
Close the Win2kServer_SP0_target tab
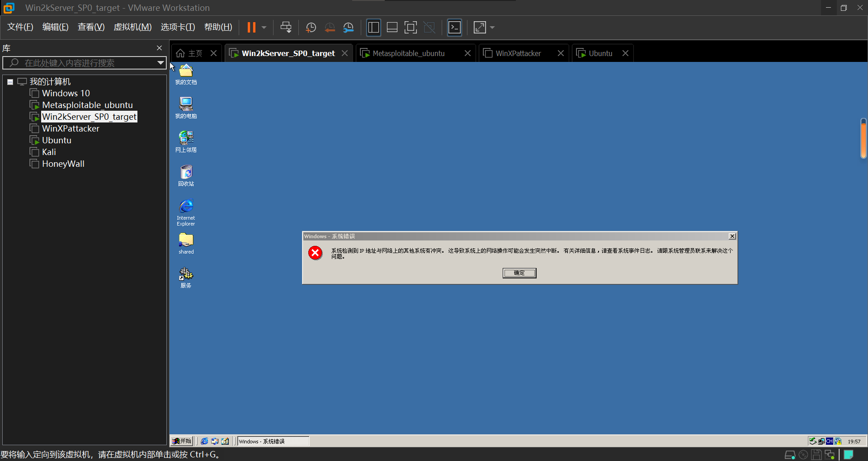[x=344, y=53]
